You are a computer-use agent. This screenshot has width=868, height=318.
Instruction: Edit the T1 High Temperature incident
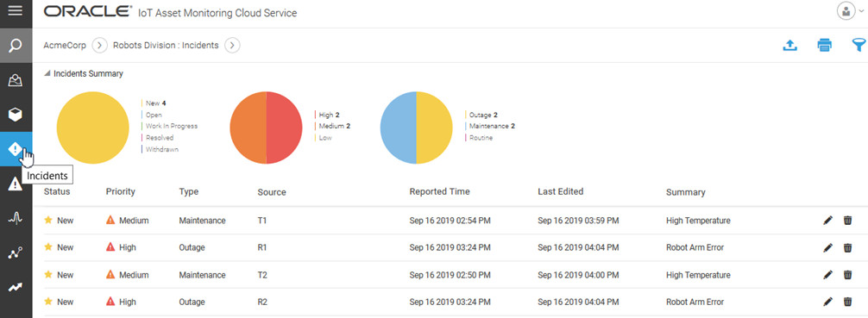click(827, 221)
